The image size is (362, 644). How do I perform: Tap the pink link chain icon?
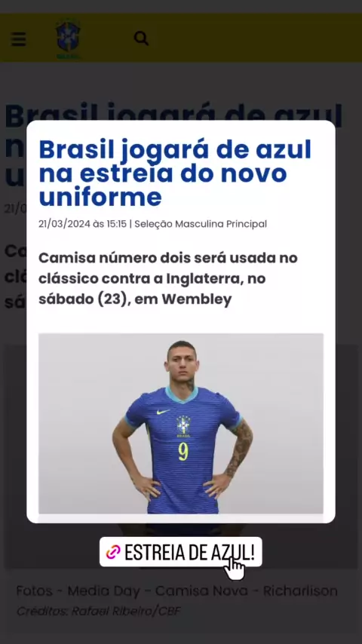113,553
